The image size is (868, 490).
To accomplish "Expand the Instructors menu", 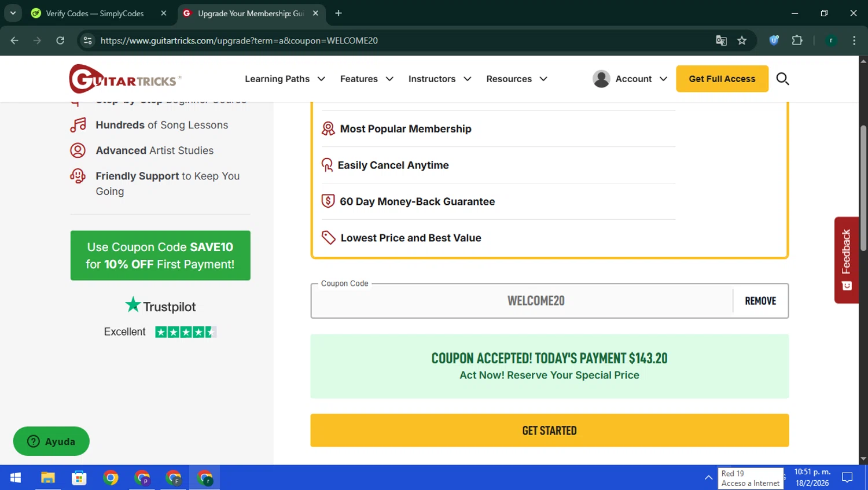I will (440, 79).
